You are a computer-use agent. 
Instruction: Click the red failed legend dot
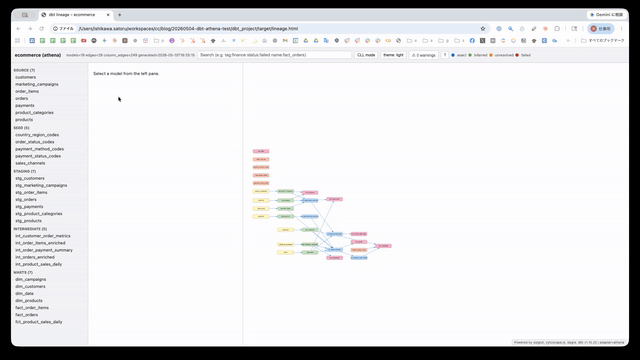[x=517, y=55]
